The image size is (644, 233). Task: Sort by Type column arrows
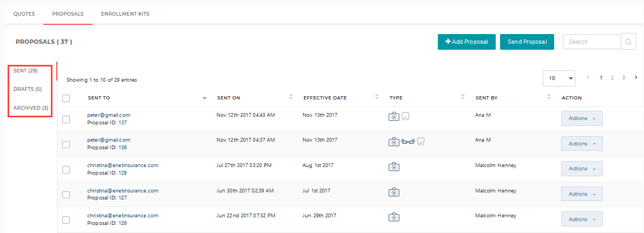(463, 97)
